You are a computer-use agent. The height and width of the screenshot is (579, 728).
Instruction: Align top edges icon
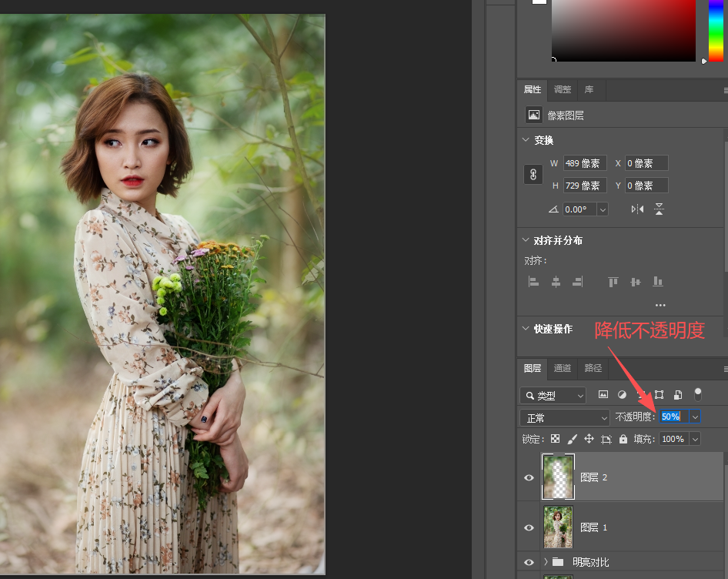[613, 282]
